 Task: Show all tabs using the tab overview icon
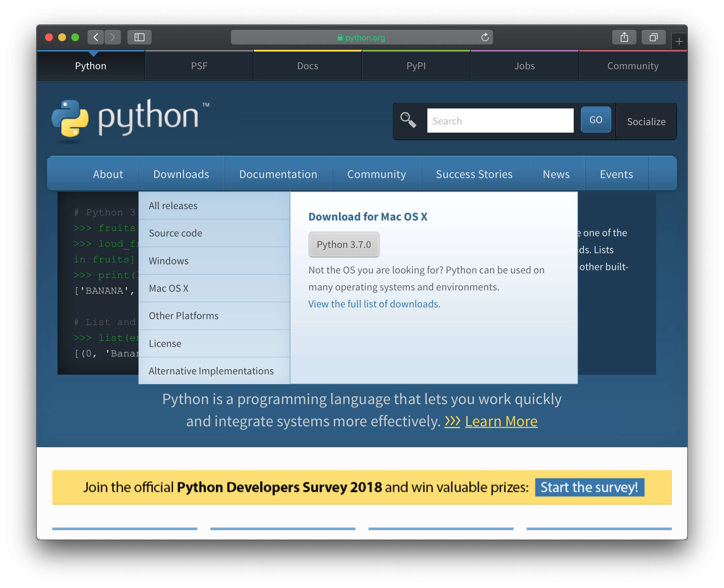point(653,37)
